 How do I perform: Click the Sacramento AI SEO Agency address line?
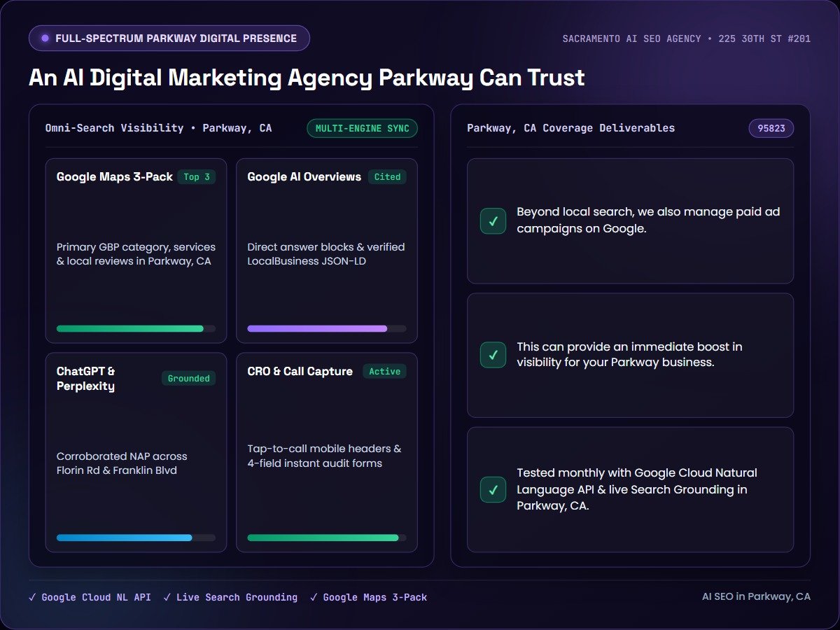click(687, 38)
